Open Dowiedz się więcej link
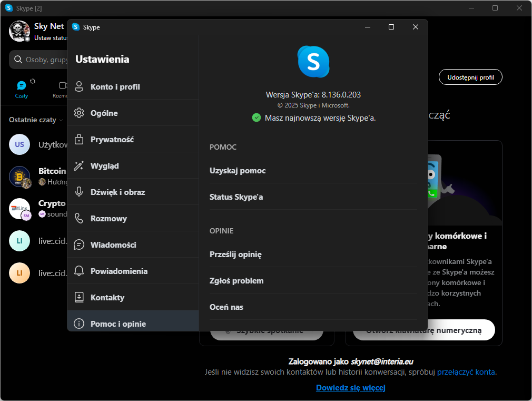Screen dimensions: 532x401 (x=350, y=388)
